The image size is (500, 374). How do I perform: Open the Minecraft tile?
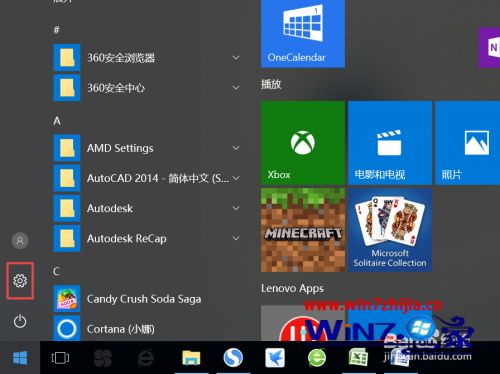pyautogui.click(x=303, y=230)
